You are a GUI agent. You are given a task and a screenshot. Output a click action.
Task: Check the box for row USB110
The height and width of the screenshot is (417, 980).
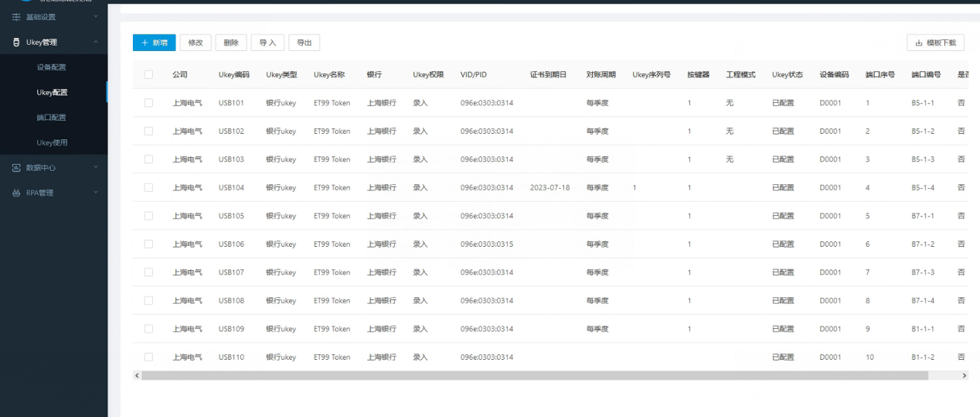pyautogui.click(x=148, y=357)
